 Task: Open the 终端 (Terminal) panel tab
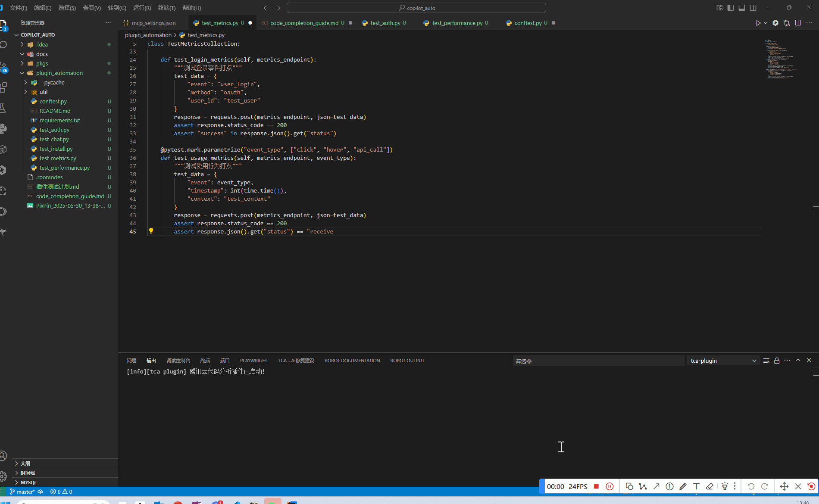click(x=205, y=361)
